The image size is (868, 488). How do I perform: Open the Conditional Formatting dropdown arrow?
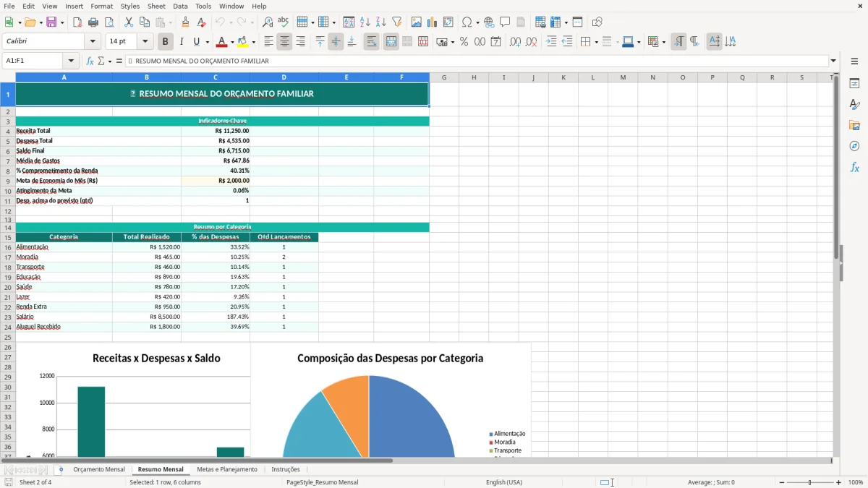coord(663,42)
